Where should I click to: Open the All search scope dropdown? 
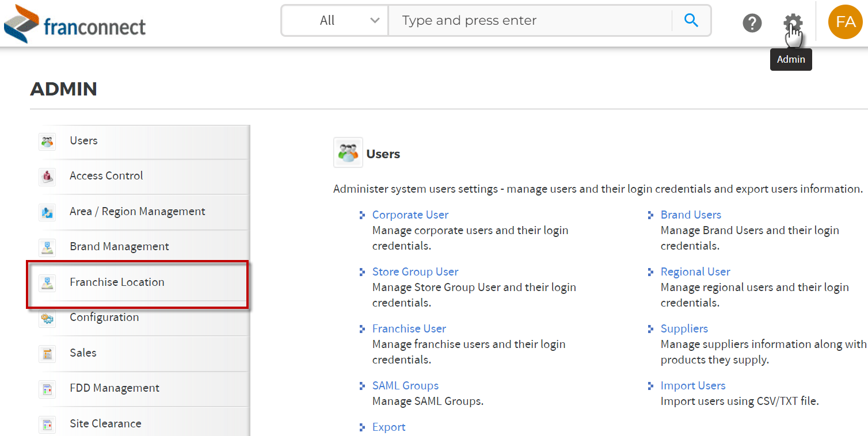(335, 21)
